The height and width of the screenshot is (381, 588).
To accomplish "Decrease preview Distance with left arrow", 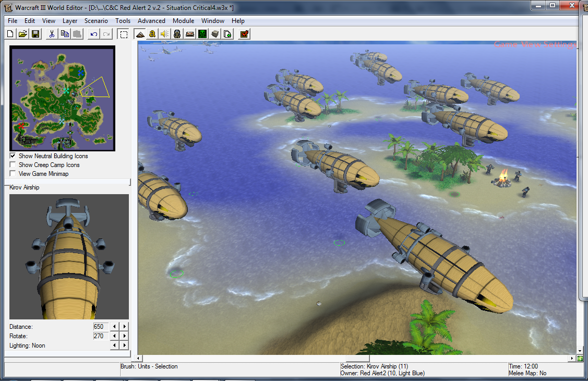I will (x=114, y=326).
